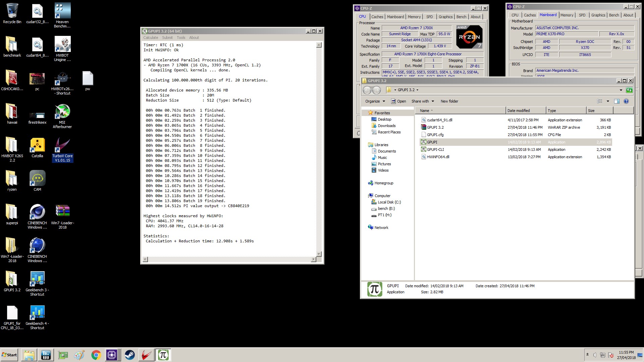Click the GPUPI 3.2 breadcrumb arrow
This screenshot has width=644, height=362.
pos(417,90)
